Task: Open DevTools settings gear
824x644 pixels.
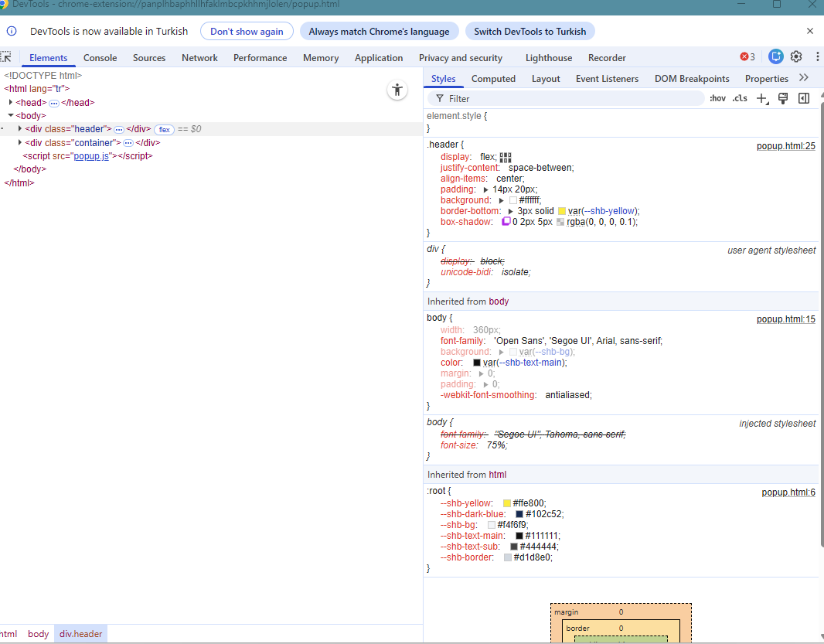Action: pos(796,56)
